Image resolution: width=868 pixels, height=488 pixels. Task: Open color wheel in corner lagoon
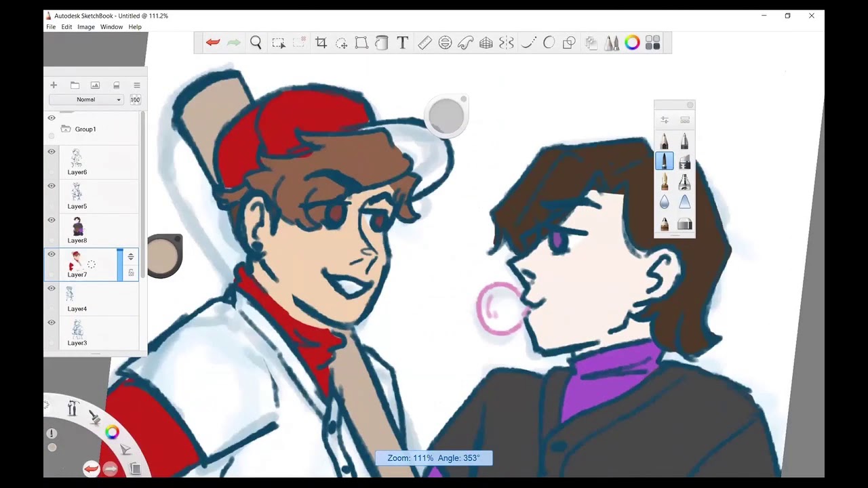[113, 432]
